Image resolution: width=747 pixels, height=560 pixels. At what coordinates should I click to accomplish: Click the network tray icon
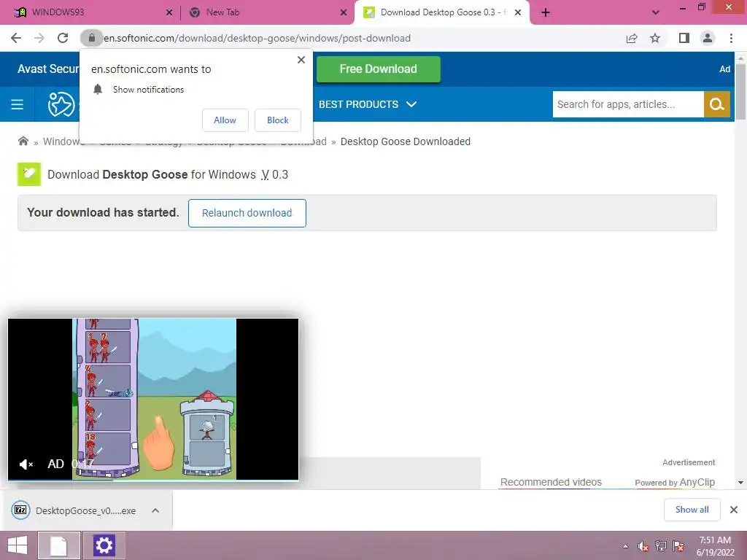pos(661,546)
